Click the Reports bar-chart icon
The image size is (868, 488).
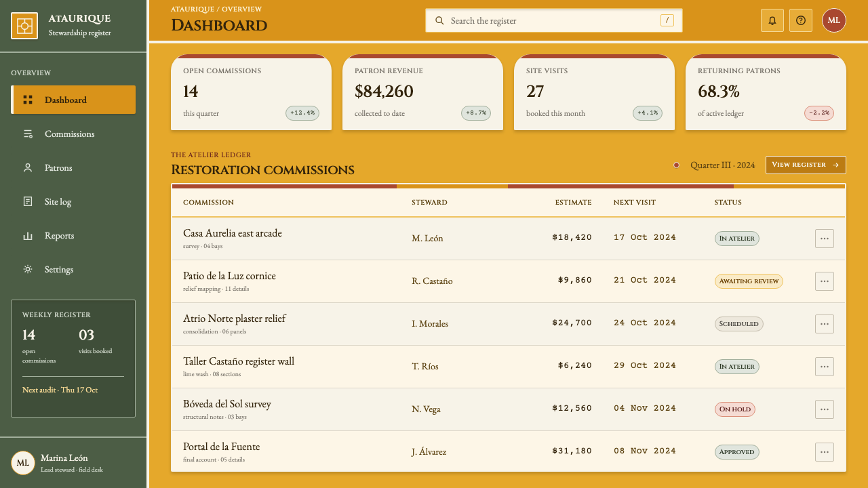(x=28, y=235)
